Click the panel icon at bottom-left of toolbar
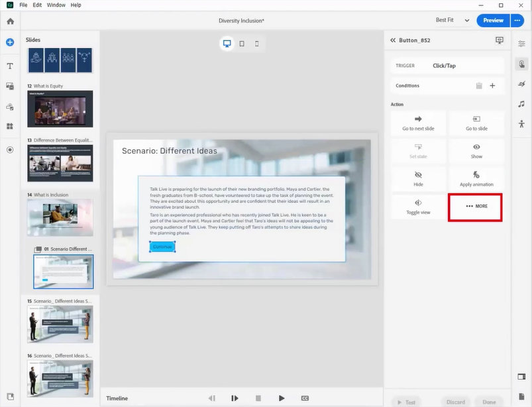Image resolution: width=532 pixels, height=407 pixels. [10, 396]
